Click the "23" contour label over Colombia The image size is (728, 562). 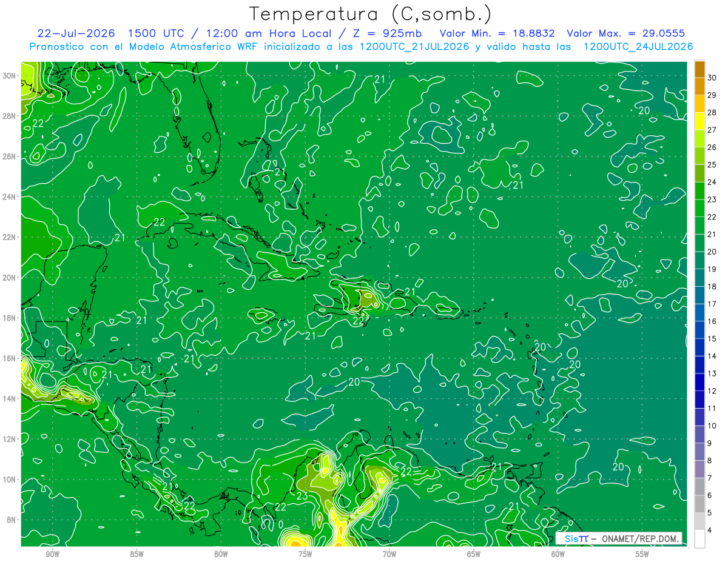(302, 496)
